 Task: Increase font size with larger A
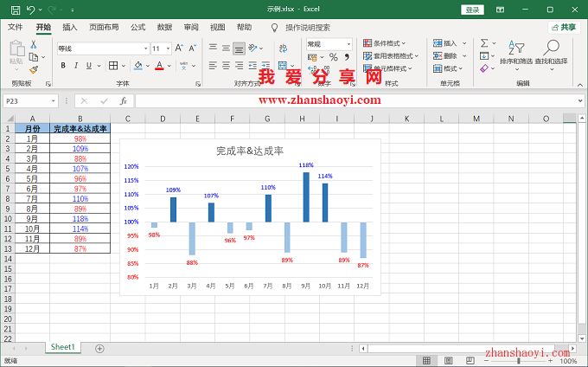[x=179, y=48]
